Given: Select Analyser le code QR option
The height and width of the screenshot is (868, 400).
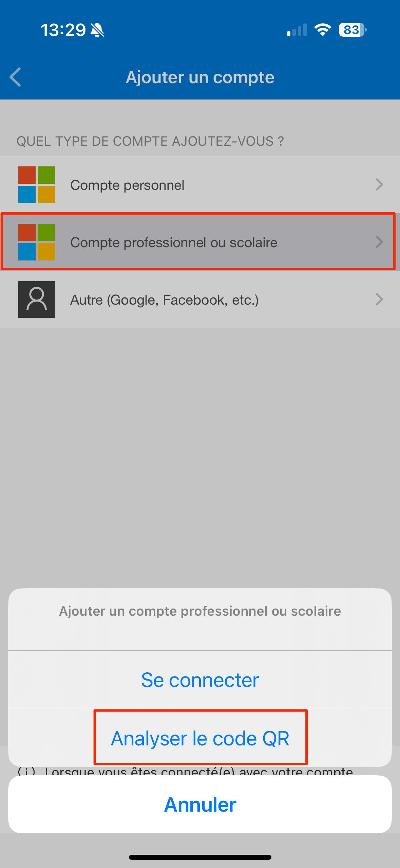Looking at the screenshot, I should pos(200,738).
